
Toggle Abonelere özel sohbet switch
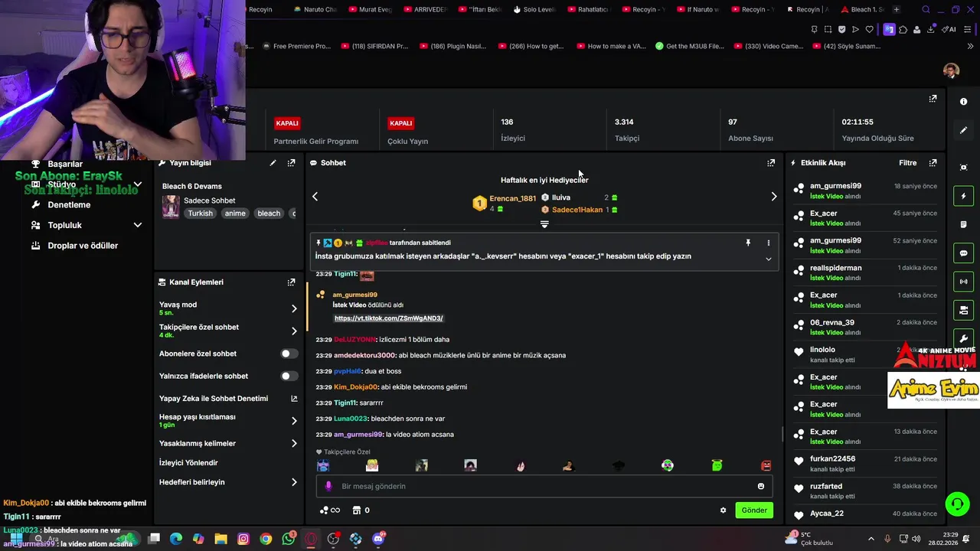289,354
